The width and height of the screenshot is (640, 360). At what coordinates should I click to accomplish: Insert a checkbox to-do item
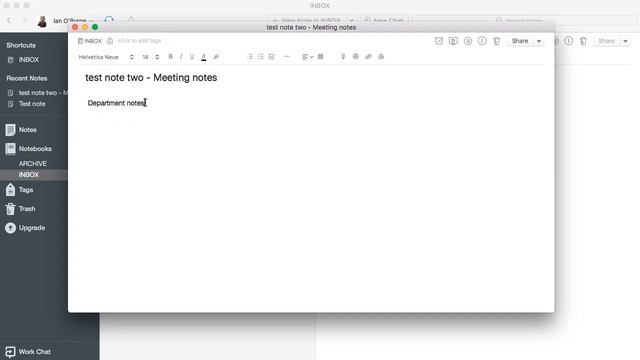(272, 57)
